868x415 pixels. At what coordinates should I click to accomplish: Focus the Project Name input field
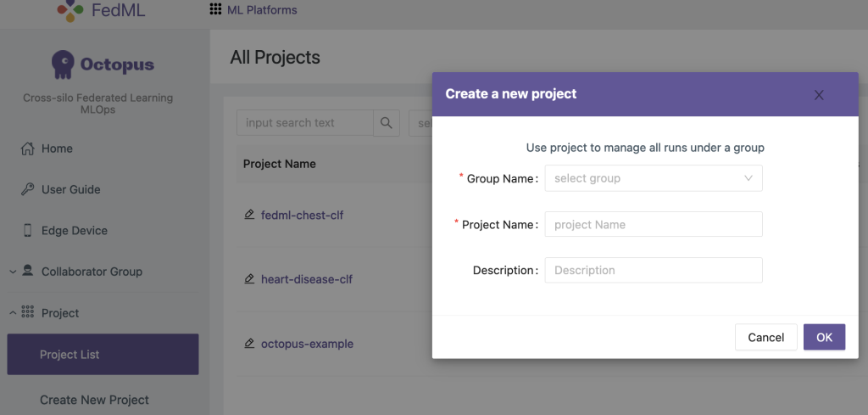coord(653,225)
